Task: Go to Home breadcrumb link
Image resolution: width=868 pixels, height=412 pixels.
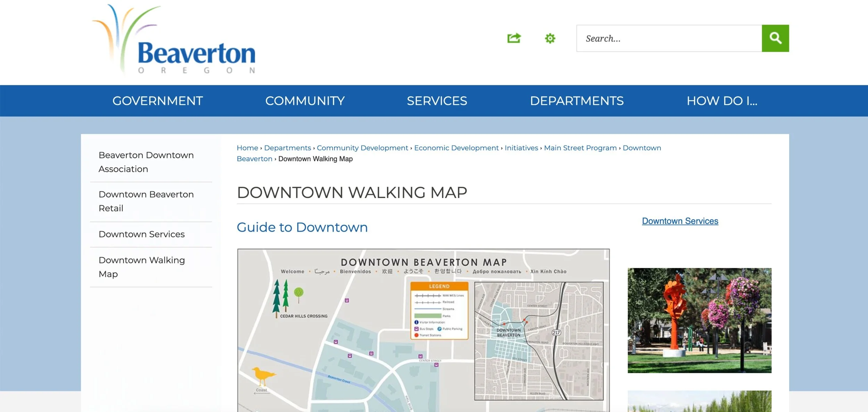Action: [247, 148]
